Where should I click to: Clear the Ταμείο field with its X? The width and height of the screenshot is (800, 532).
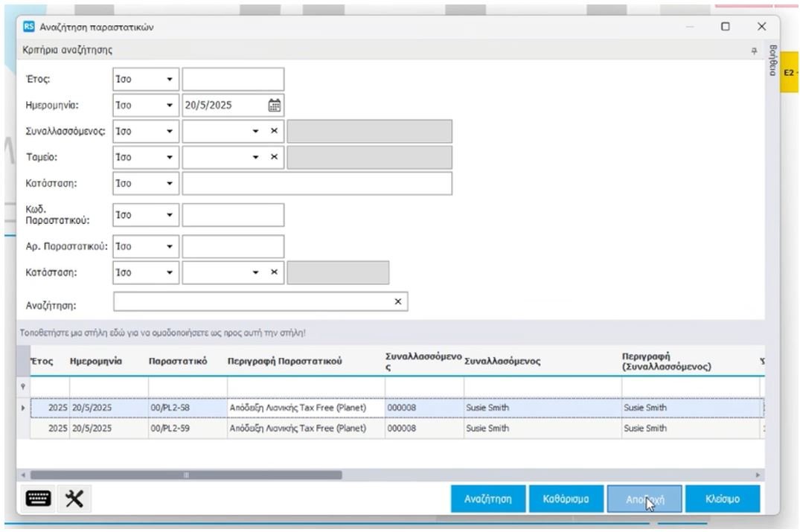(273, 156)
